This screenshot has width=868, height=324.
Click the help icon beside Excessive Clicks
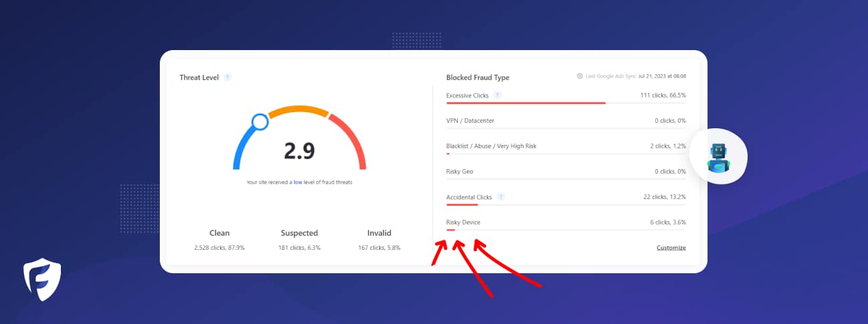point(497,96)
